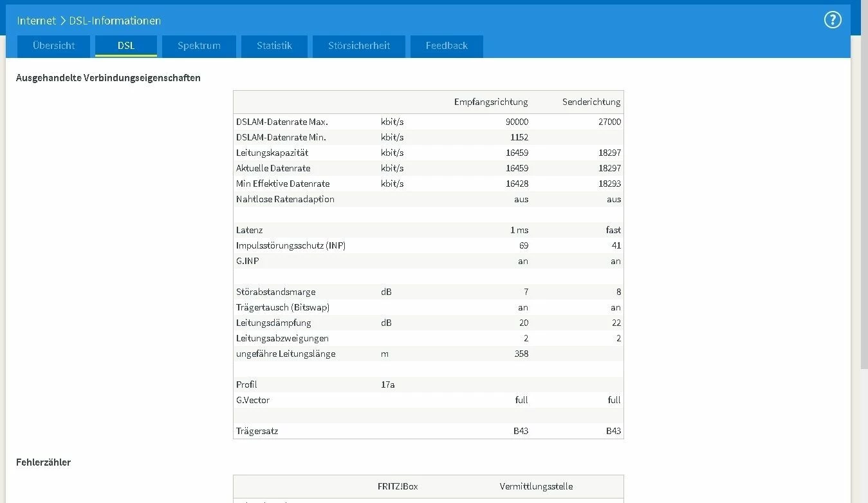Open the help question mark icon
The width and height of the screenshot is (868, 503).
833,20
